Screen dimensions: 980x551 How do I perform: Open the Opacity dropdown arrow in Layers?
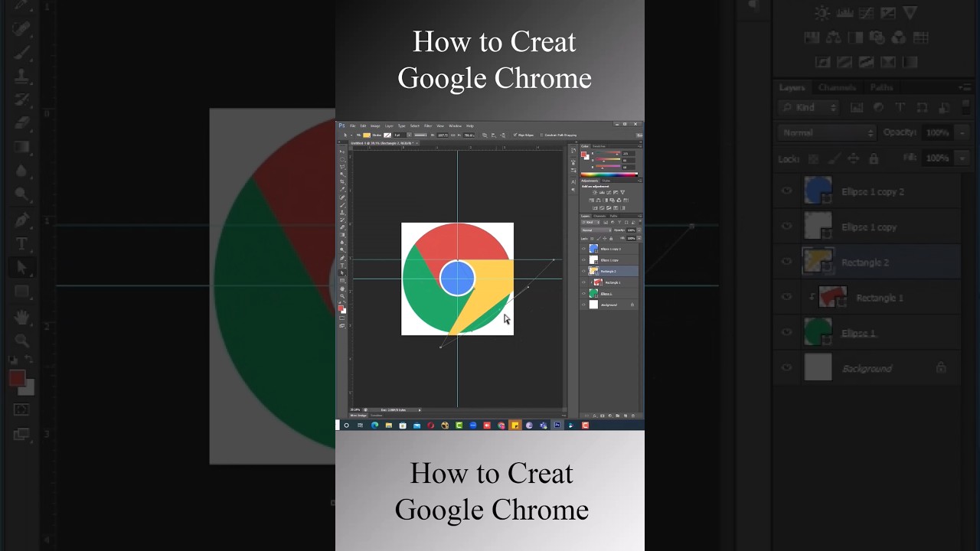[x=639, y=230]
